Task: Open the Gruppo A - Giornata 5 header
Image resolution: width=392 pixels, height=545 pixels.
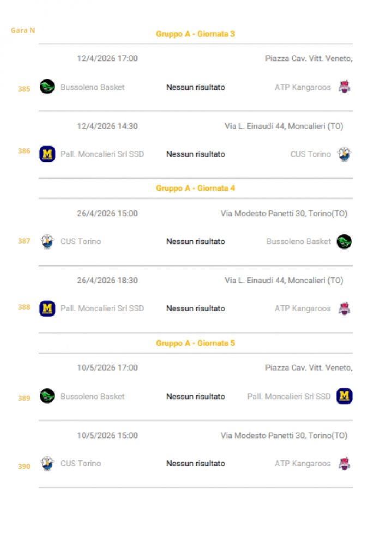Action: pyautogui.click(x=195, y=343)
